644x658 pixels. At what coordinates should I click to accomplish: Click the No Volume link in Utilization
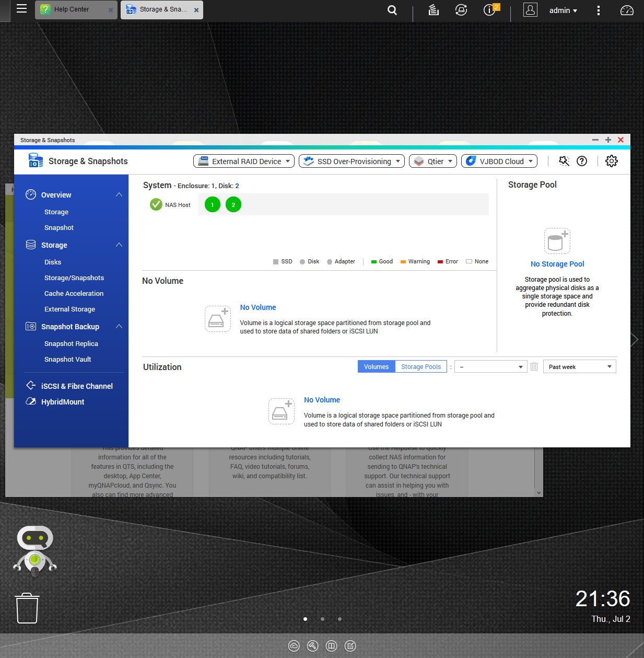[x=322, y=400]
